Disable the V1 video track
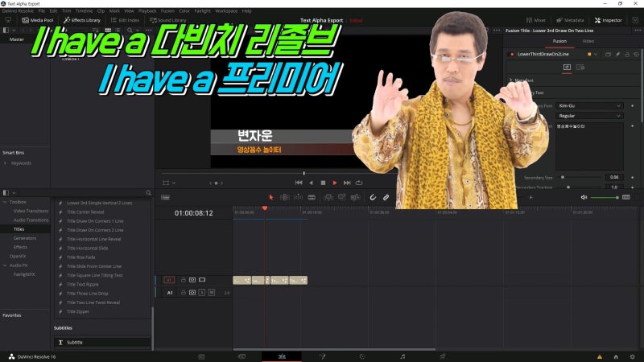This screenshot has height=362, width=644. tap(202, 280)
